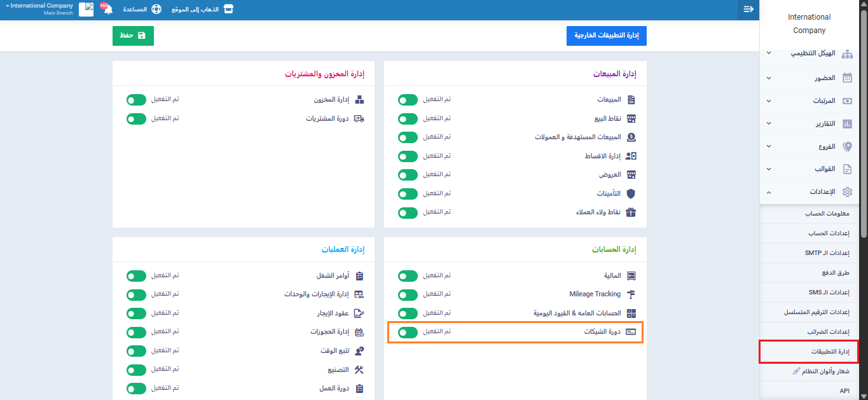The height and width of the screenshot is (400, 868).
Task: Click the Manage External Apps button
Action: (606, 36)
